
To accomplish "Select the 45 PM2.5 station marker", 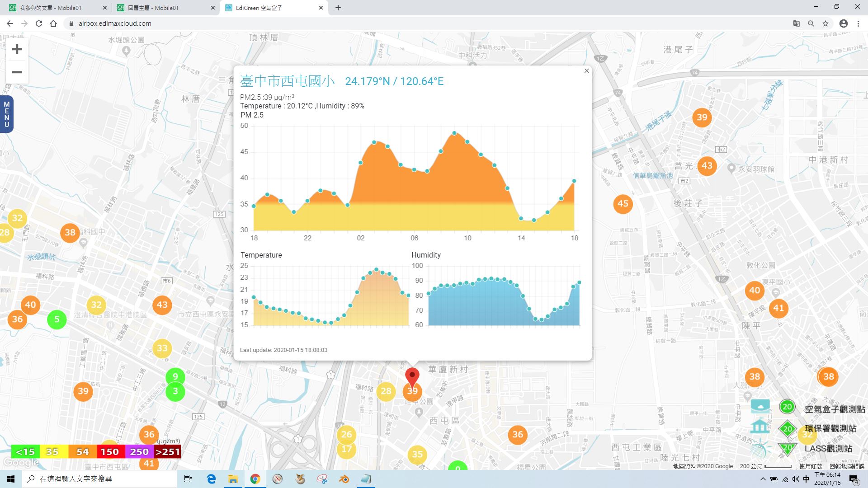I will click(623, 204).
